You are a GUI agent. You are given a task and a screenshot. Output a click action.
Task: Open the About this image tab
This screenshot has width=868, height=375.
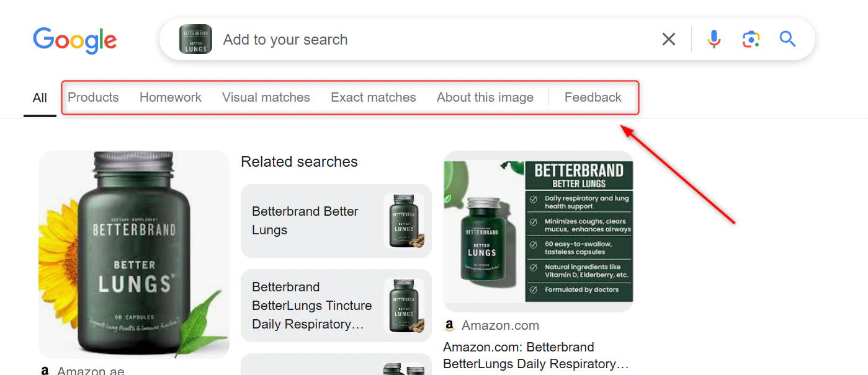pos(485,97)
